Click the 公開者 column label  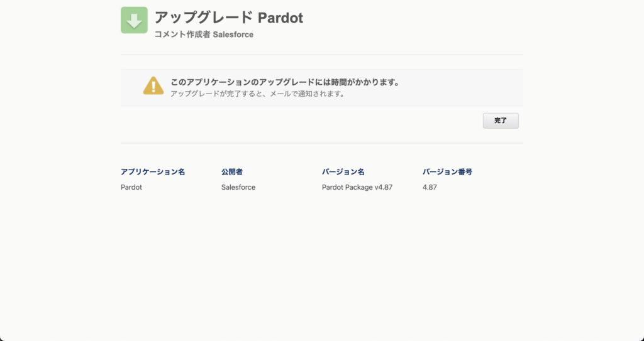tap(232, 172)
